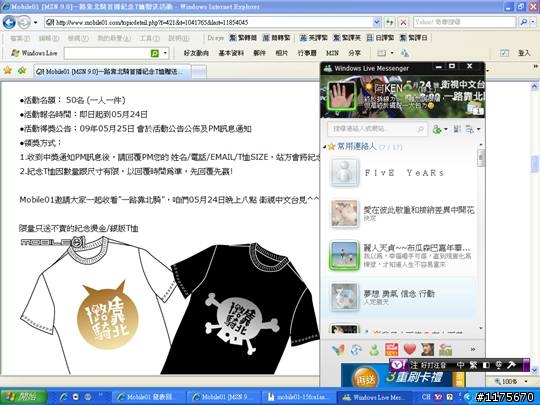The height and width of the screenshot is (405, 540).
Task: Click the 簡轉繁 toolbar button
Action: [276, 38]
